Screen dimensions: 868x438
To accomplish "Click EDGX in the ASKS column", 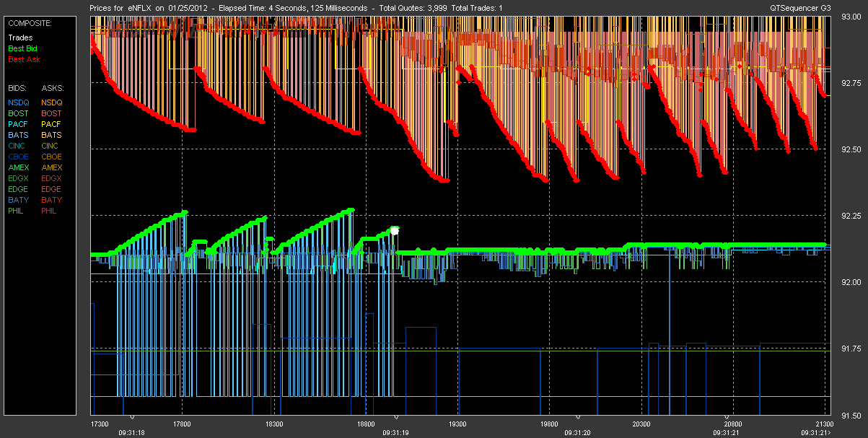I will pos(52,178).
